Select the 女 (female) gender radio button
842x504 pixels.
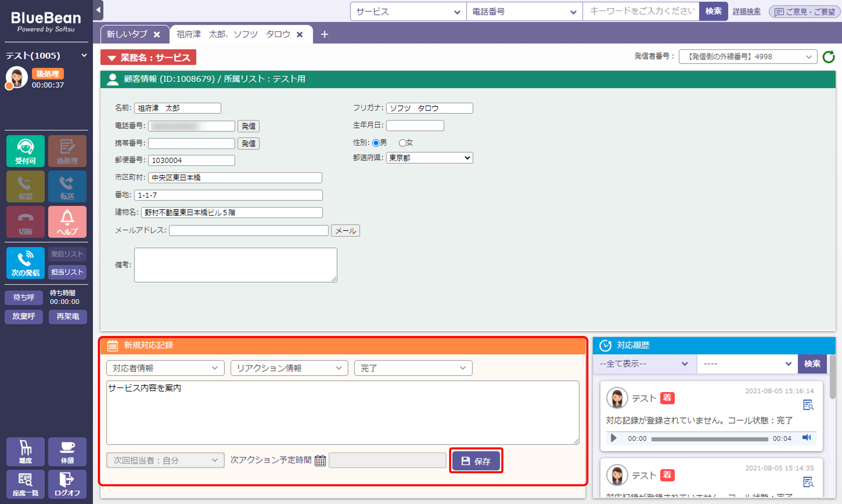[x=402, y=143]
